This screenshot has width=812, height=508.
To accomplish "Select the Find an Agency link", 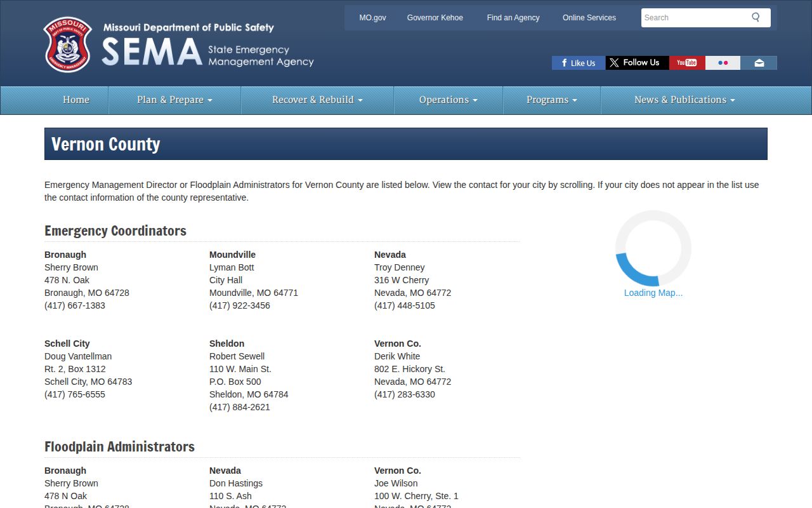I will point(513,18).
